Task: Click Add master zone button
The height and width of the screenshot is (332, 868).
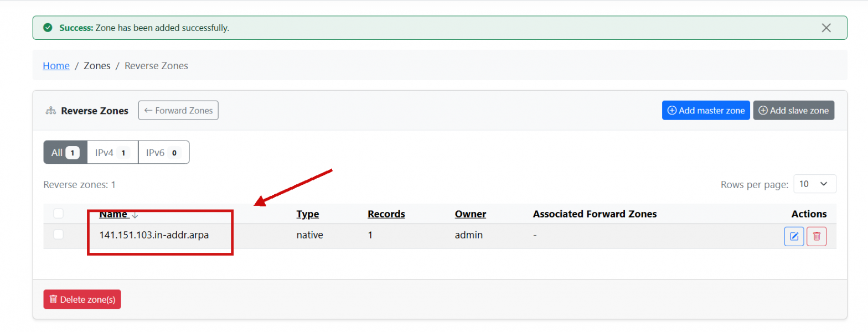Action: click(x=706, y=110)
